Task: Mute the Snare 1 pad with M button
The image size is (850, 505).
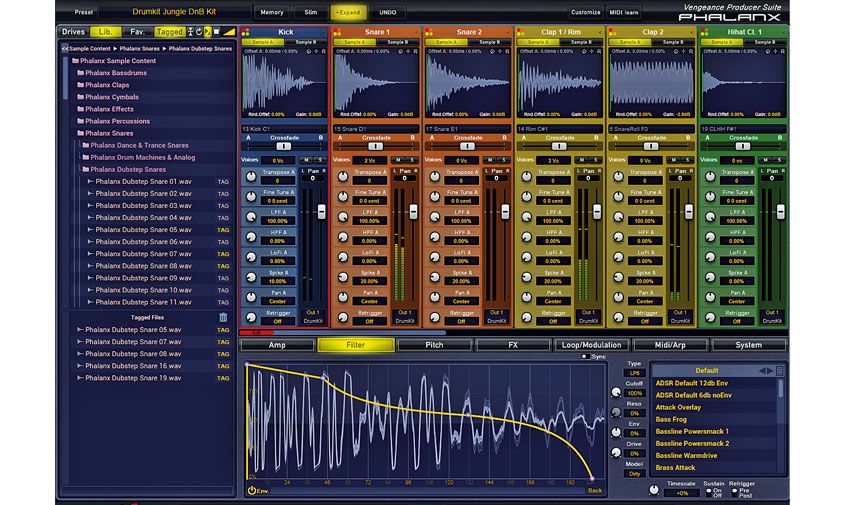Action: 398,160
